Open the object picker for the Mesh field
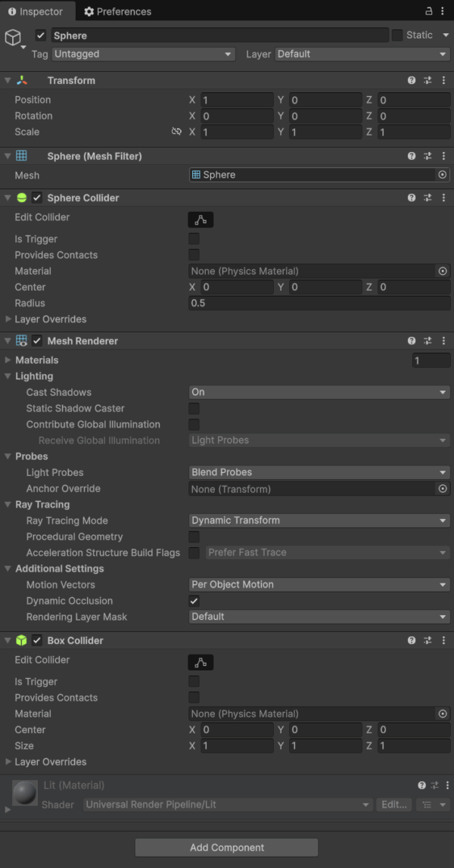 [443, 175]
